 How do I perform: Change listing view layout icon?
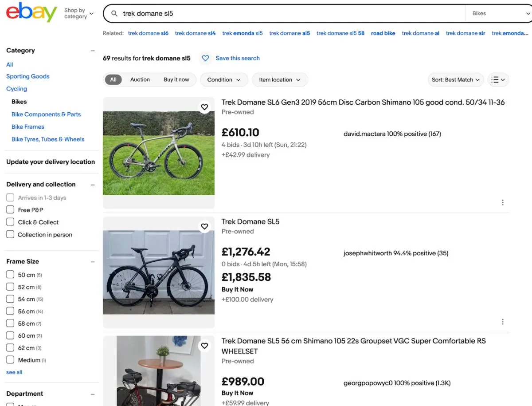(x=498, y=80)
